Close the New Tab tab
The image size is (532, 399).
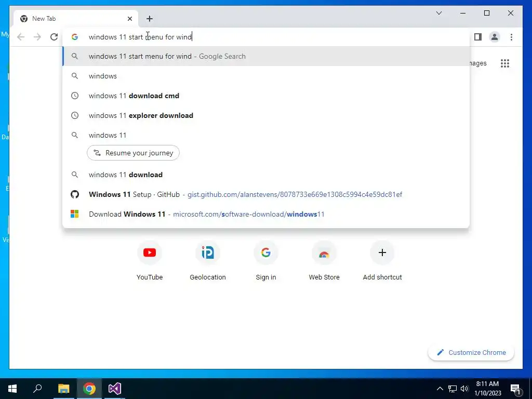click(129, 19)
